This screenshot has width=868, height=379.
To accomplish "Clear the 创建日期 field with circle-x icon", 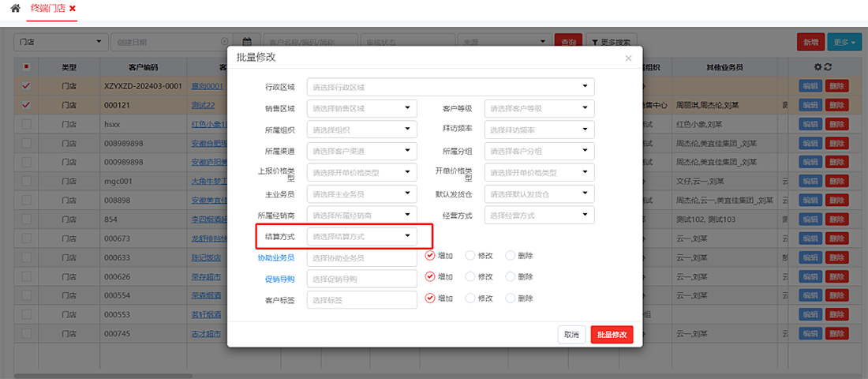I will click(224, 42).
